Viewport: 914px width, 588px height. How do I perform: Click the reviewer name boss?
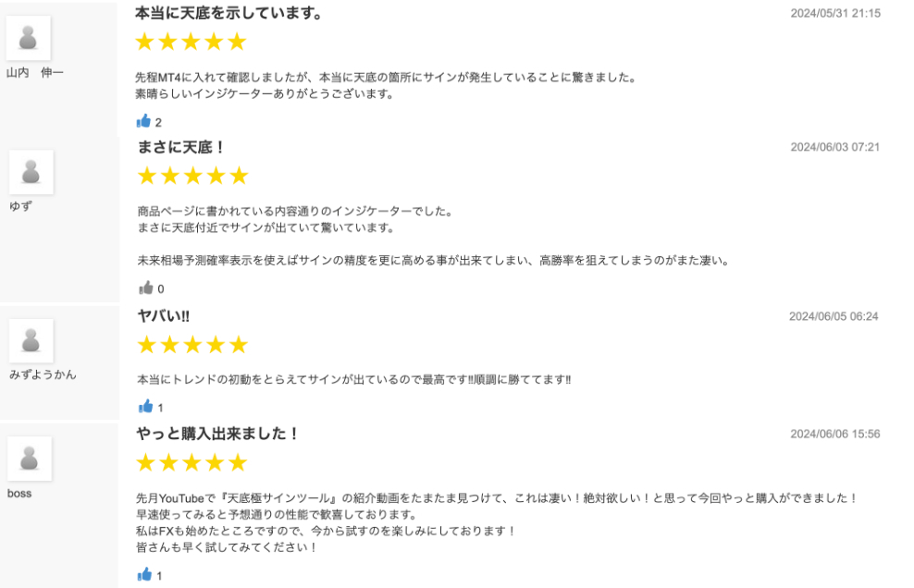click(19, 494)
